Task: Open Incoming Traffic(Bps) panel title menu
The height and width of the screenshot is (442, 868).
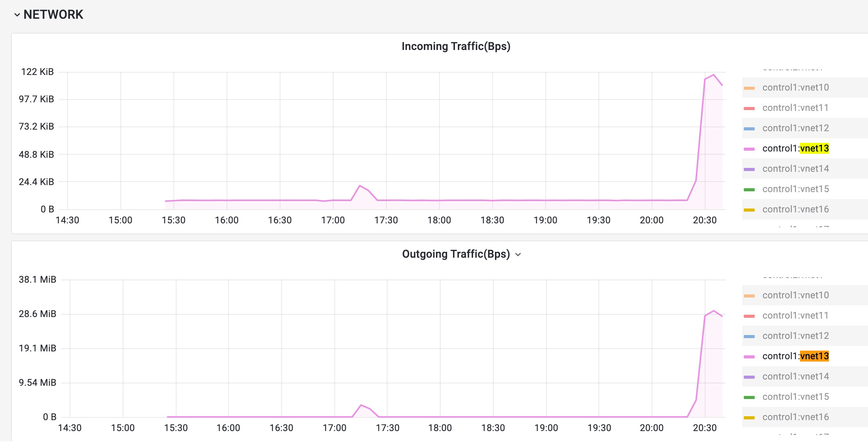Action: coord(456,46)
